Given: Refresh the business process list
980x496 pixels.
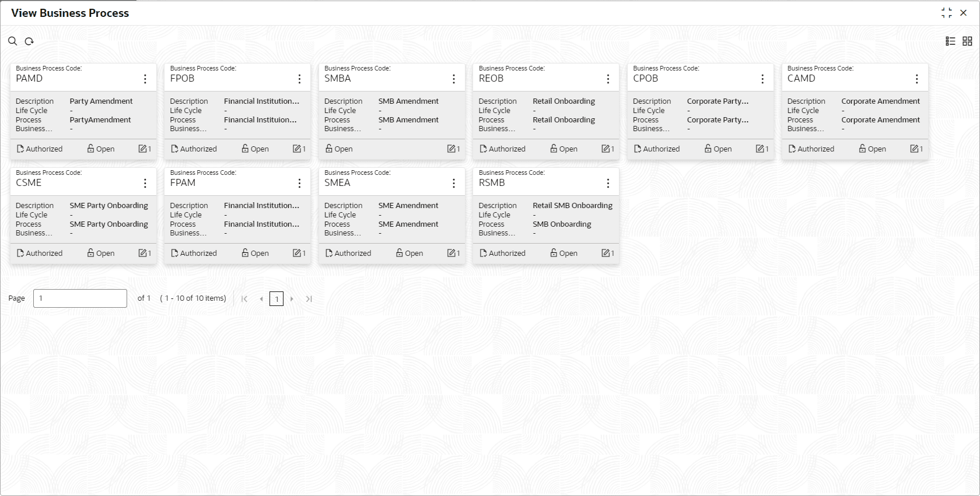Looking at the screenshot, I should coord(29,41).
